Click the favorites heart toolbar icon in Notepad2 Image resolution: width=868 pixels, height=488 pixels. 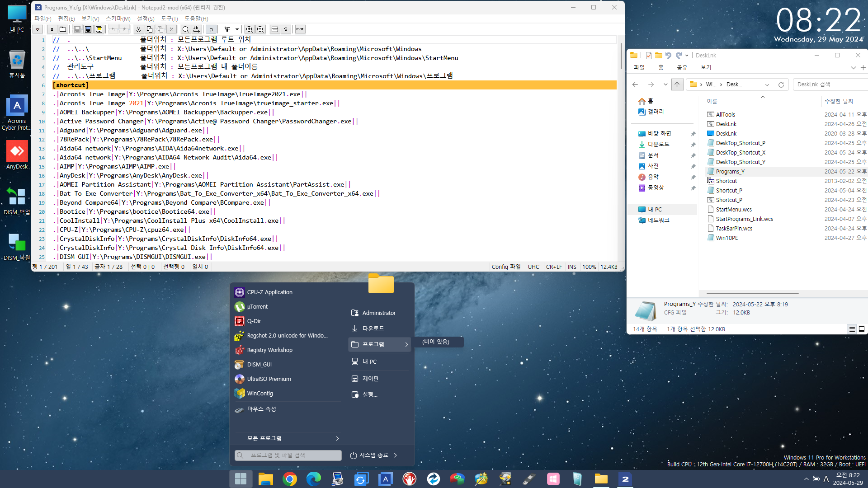coord(38,29)
